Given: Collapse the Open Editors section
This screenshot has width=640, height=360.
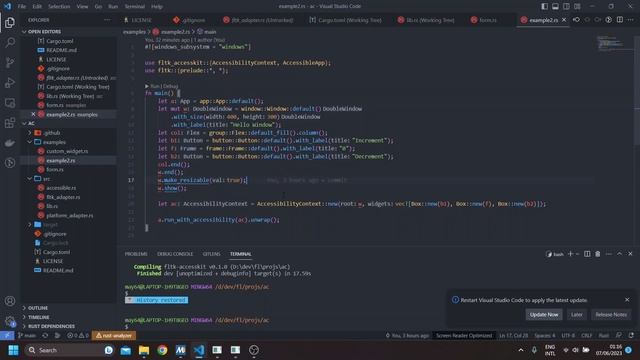Looking at the screenshot, I should (44, 31).
